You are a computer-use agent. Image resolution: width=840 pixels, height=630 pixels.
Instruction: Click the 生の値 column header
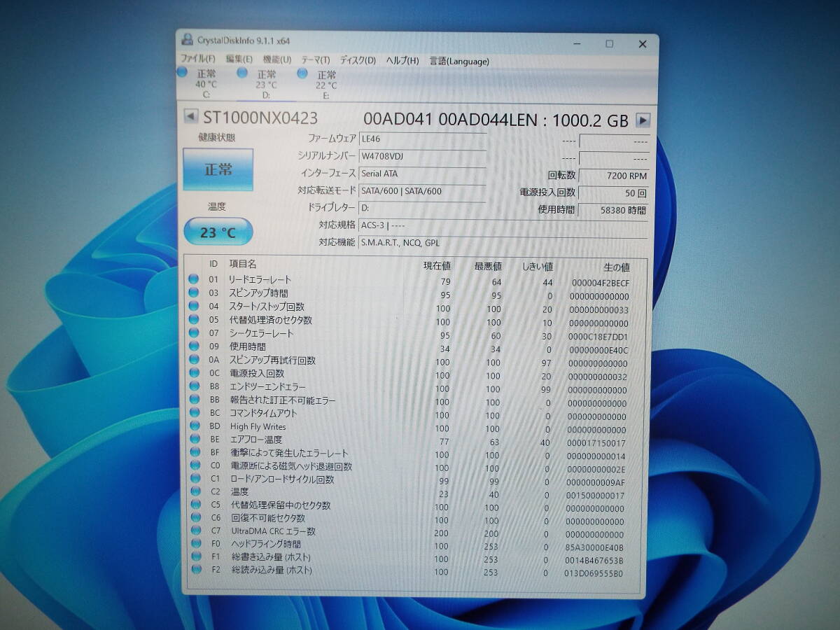(616, 267)
